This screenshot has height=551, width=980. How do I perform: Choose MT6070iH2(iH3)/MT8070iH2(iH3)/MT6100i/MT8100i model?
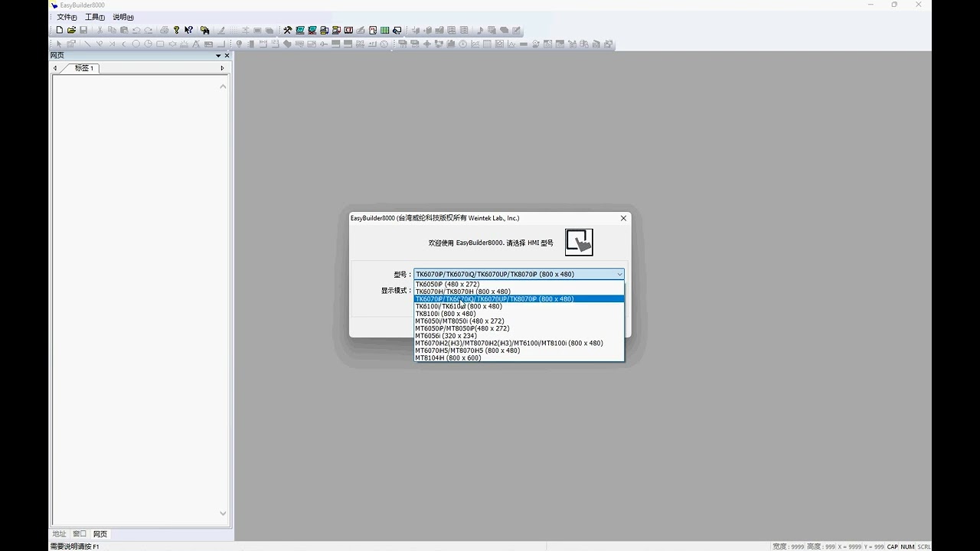(519, 343)
